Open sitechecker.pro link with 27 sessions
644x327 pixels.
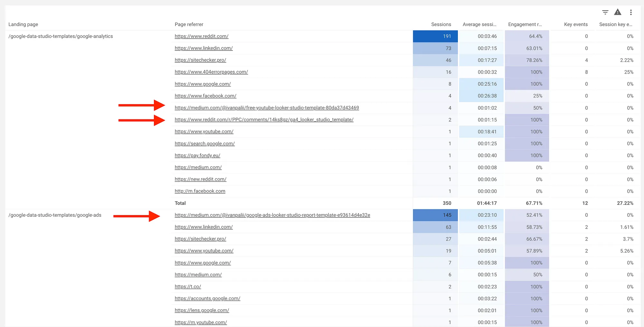pyautogui.click(x=200, y=239)
